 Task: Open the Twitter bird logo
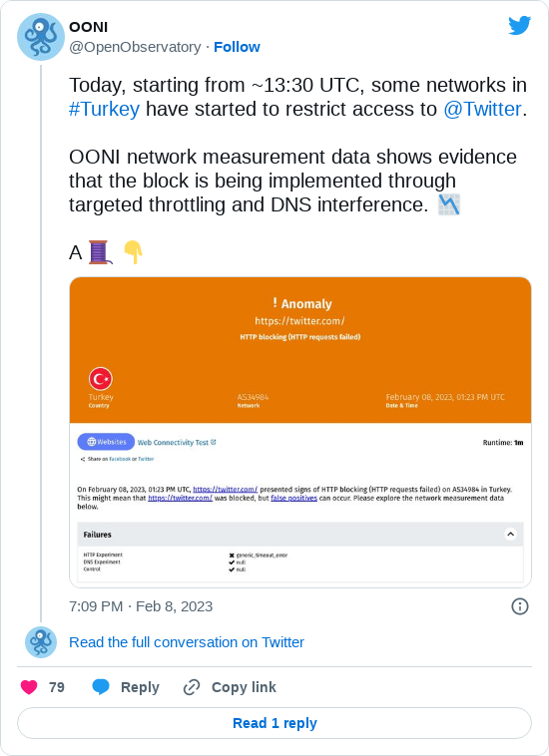coord(520,26)
